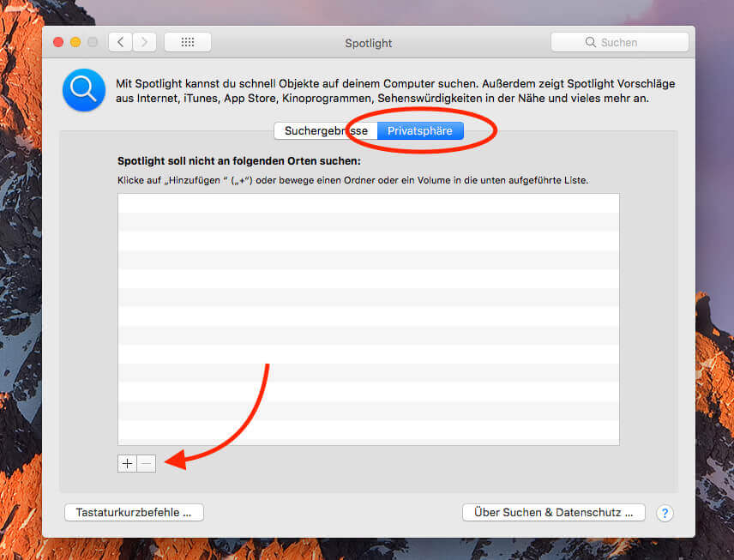Click the empty excluded locations list

(x=369, y=319)
